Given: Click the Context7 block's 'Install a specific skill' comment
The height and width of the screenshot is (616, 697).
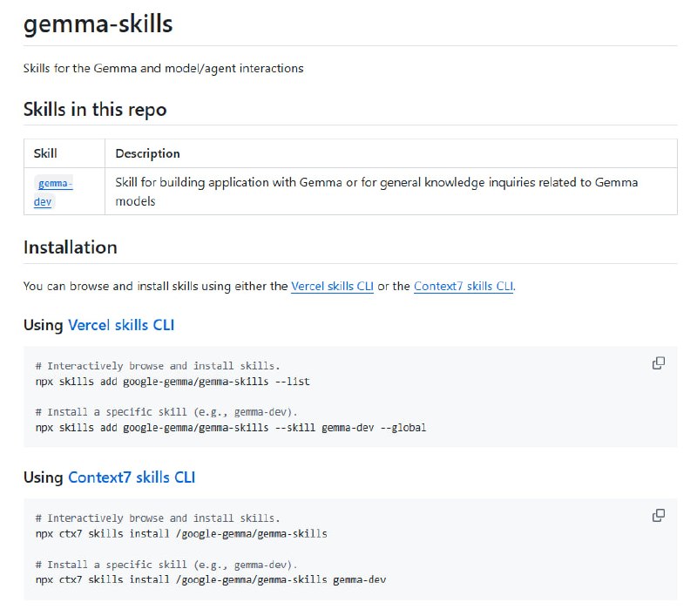Looking at the screenshot, I should coord(166,565).
